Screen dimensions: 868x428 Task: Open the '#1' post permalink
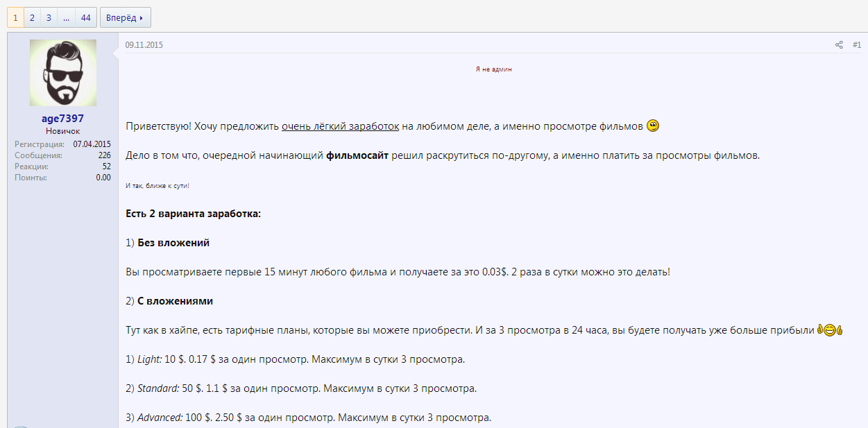[856, 45]
